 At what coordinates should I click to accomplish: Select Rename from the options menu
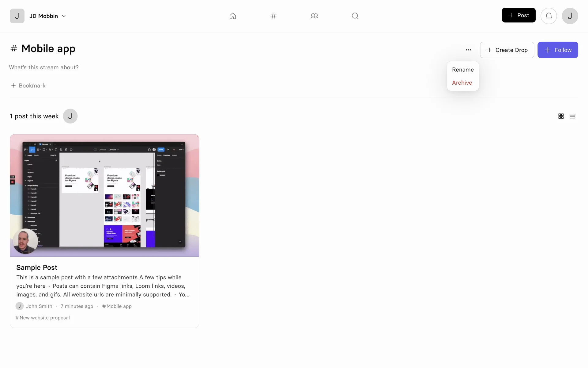tap(462, 70)
